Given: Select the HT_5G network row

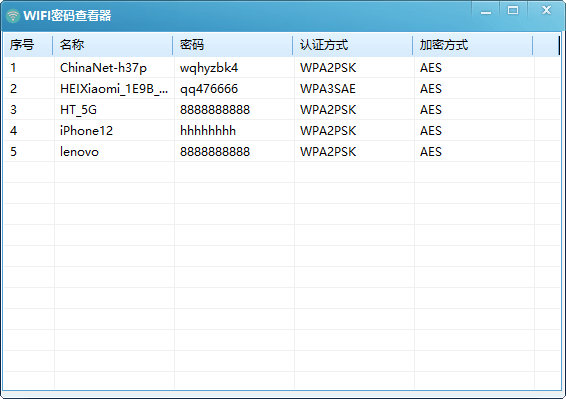Looking at the screenshot, I should [x=282, y=109].
